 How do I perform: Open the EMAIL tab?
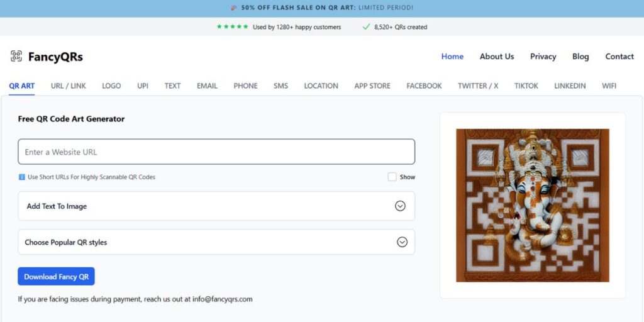pyautogui.click(x=207, y=86)
